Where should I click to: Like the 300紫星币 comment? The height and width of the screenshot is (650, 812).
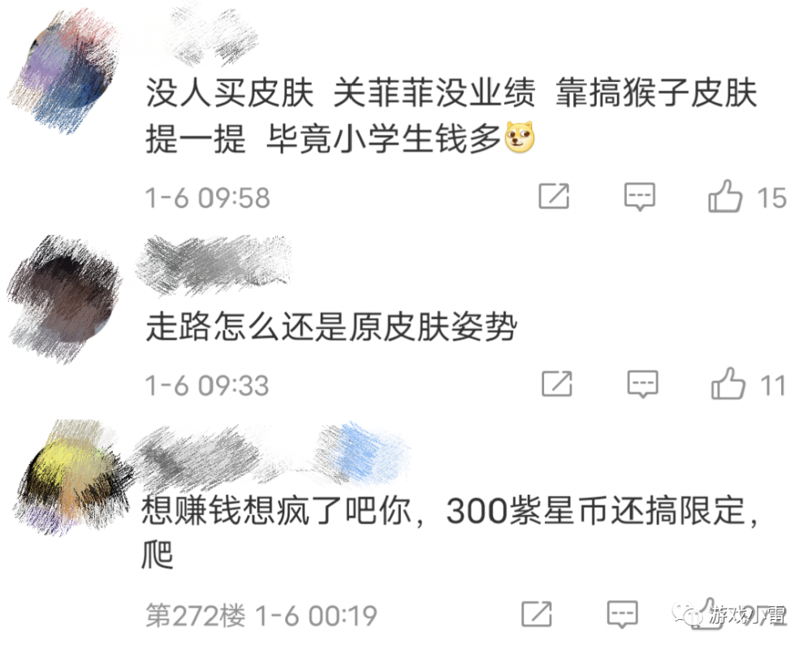click(708, 614)
